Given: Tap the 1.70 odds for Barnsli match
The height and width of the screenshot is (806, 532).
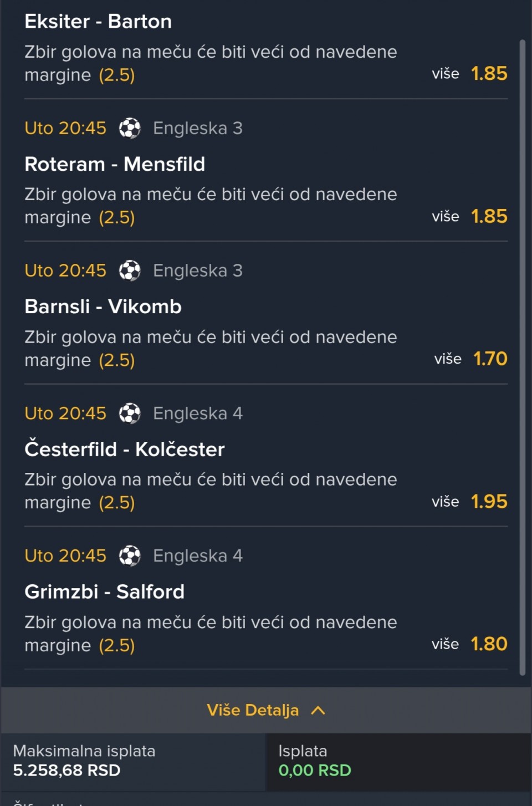Looking at the screenshot, I should point(490,359).
